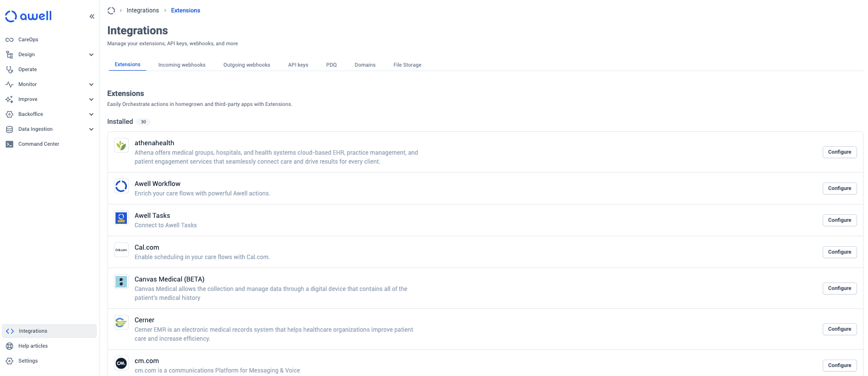Click the Awell Tasks extension title
Viewport: 868px width, 376px height.
click(152, 216)
